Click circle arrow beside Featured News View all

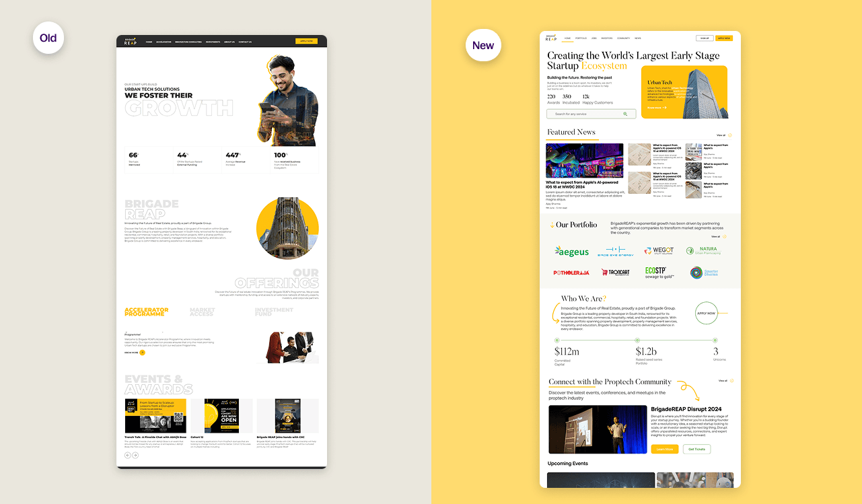tap(730, 135)
